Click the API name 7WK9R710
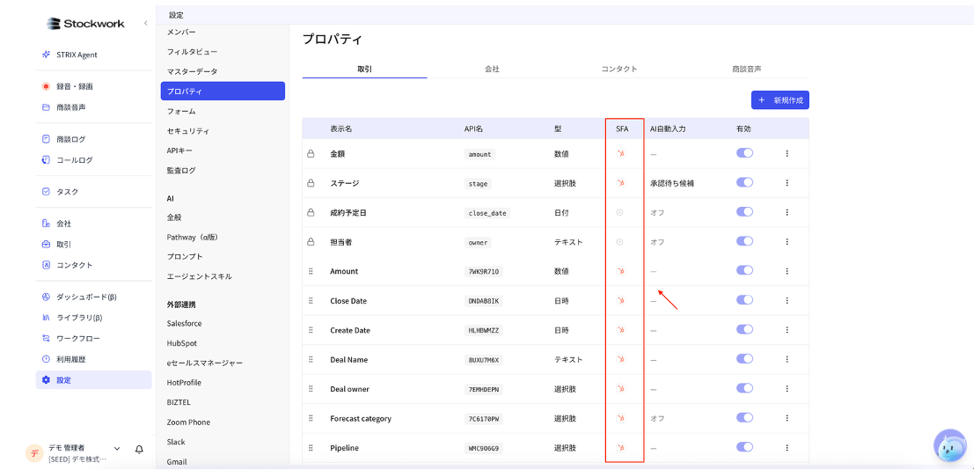Image resolution: width=980 pixels, height=470 pixels. (x=484, y=272)
